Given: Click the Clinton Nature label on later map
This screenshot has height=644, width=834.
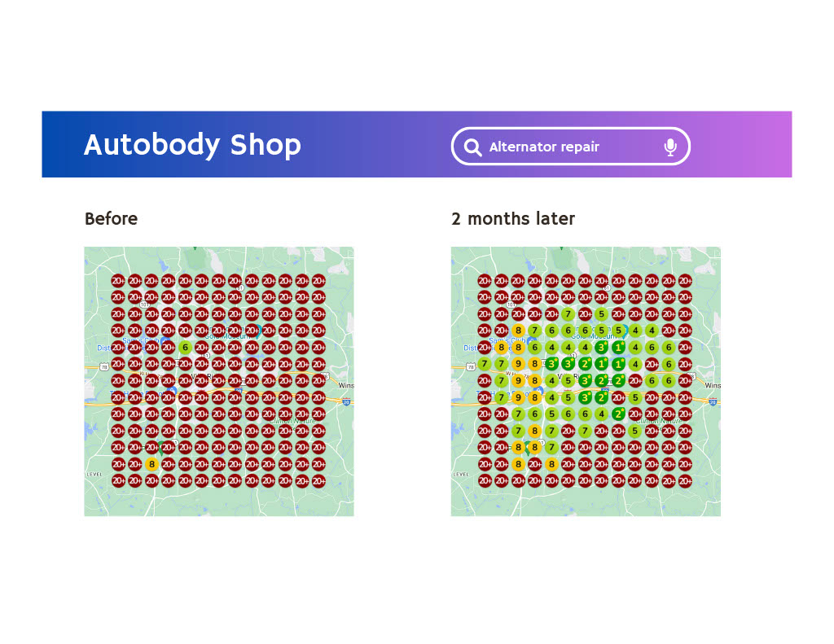Looking at the screenshot, I should click(660, 421).
